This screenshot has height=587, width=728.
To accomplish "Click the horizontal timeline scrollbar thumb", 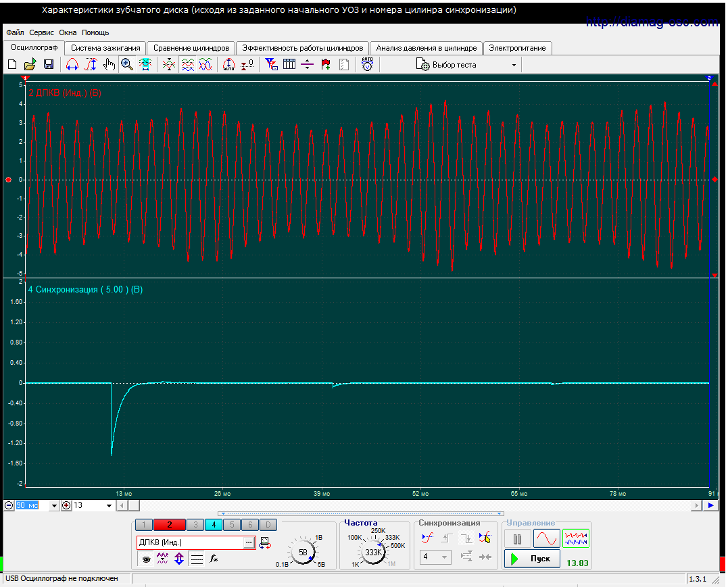I will tap(134, 506).
